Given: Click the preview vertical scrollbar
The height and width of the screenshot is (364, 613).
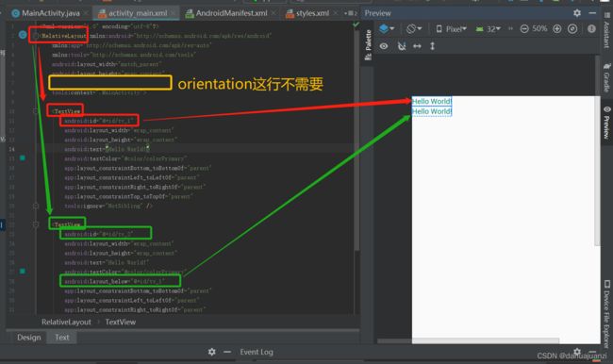Looking at the screenshot, I should pyautogui.click(x=597, y=151).
